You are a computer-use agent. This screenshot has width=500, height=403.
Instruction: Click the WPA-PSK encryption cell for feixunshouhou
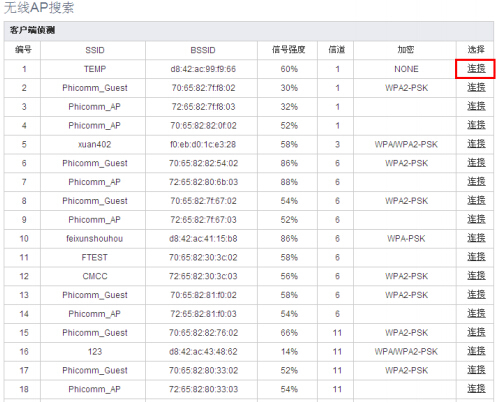point(406,239)
